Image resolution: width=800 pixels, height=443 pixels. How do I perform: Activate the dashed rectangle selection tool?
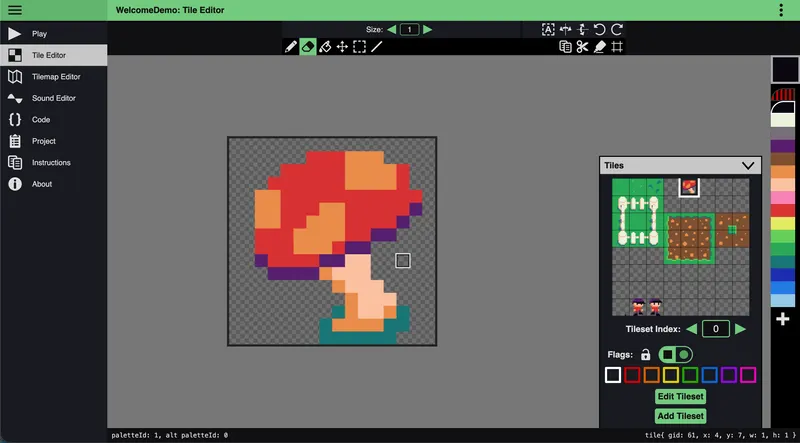pos(359,47)
